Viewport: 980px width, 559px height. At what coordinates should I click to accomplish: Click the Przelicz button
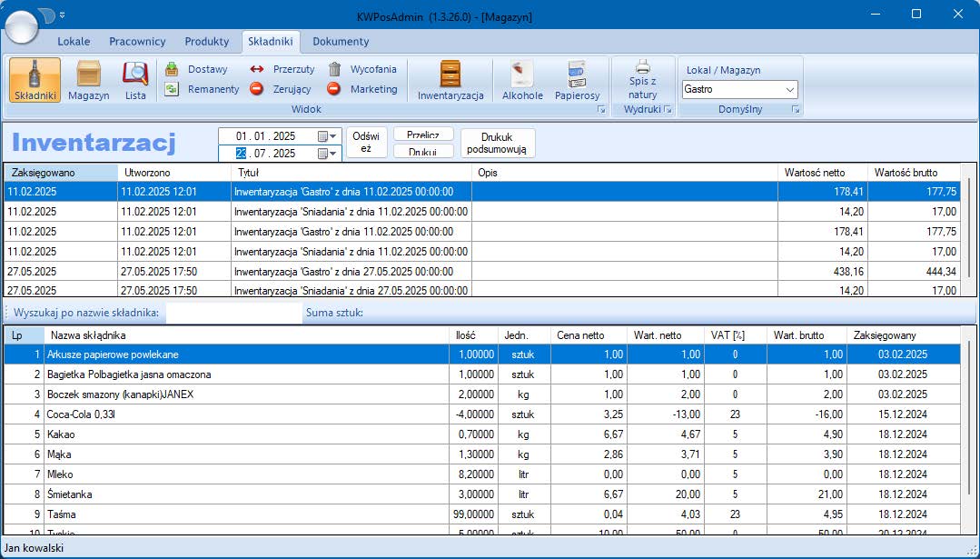423,135
